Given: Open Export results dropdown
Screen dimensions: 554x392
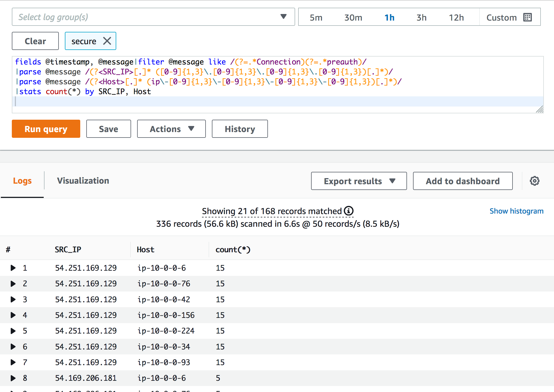Looking at the screenshot, I should coord(359,181).
